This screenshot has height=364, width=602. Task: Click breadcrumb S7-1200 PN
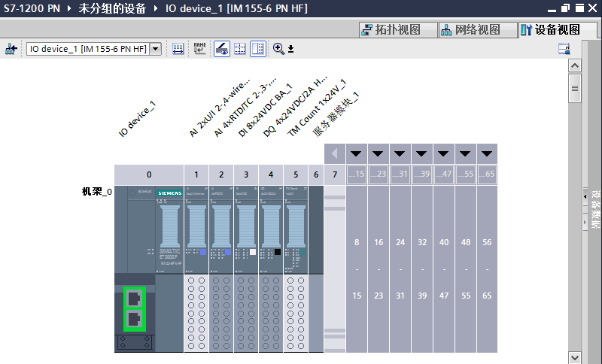coord(32,8)
